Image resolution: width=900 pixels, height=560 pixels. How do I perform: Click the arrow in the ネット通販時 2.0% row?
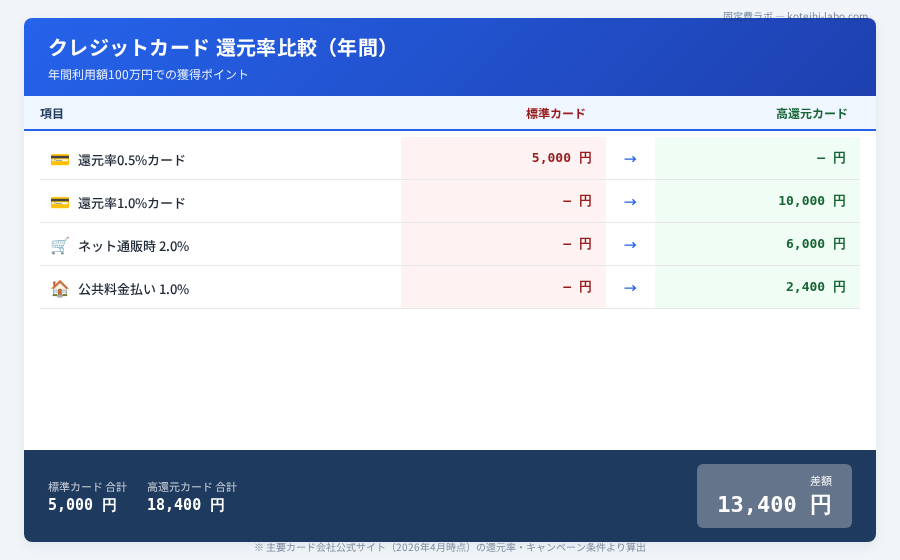tap(630, 245)
